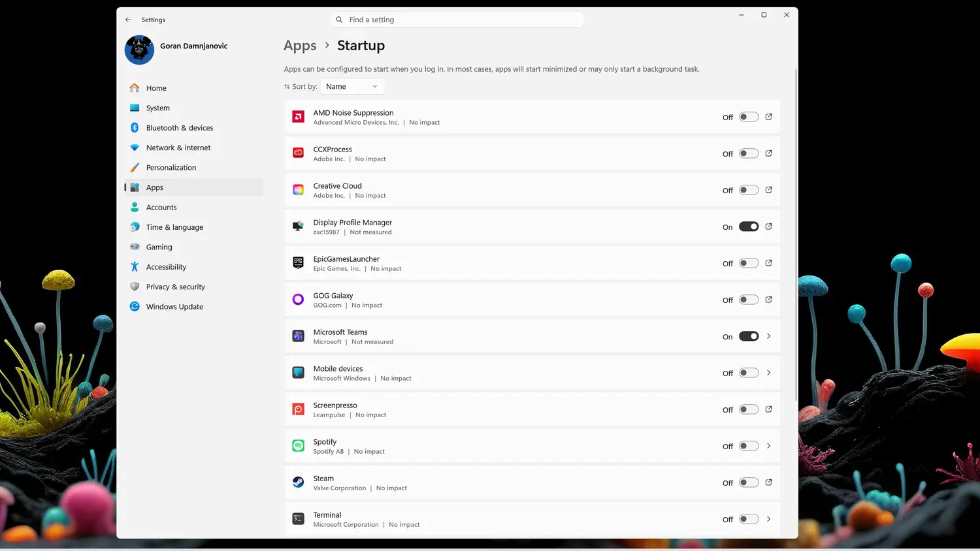This screenshot has height=551, width=980.
Task: Click the Apps breadcrumb link
Action: coord(300,46)
